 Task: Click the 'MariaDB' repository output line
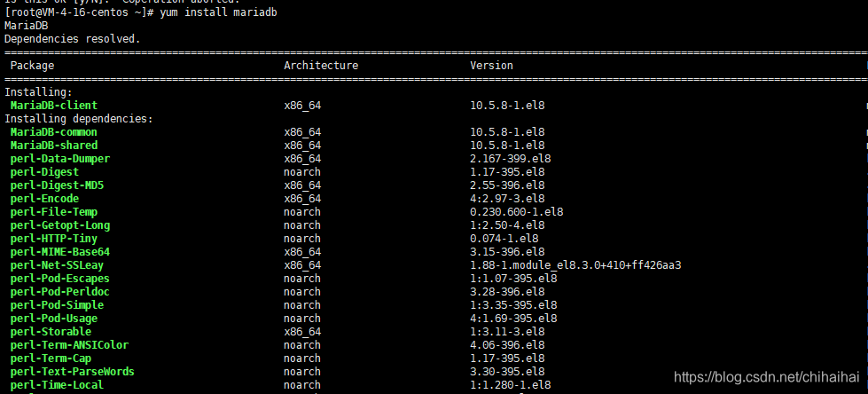26,26
